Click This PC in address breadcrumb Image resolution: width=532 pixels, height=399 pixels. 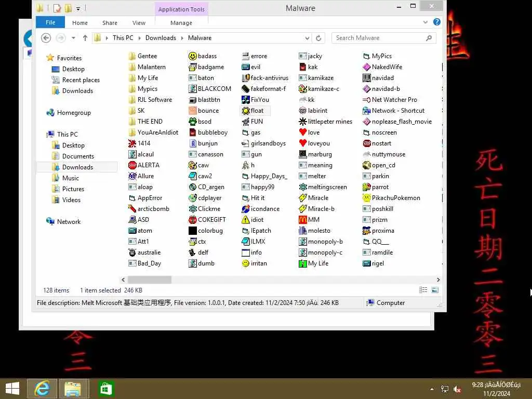123,38
